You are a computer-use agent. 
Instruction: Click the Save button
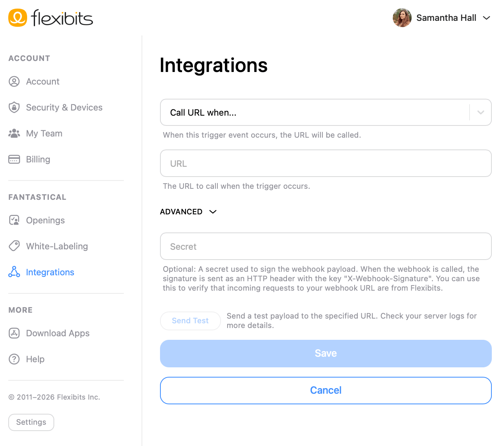(326, 353)
